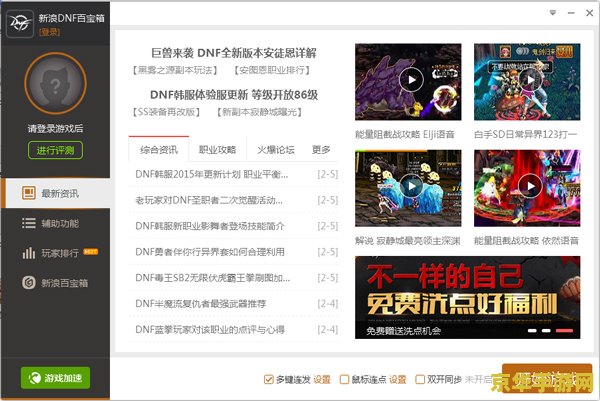Click the 免费赠送洗点机会 banner caption
600x401 pixels.
404,331
